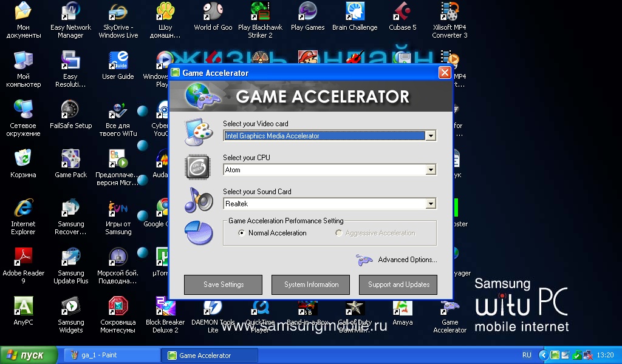Screen dimensions: 622x364
Task: Click Support and Updates button
Action: click(398, 285)
